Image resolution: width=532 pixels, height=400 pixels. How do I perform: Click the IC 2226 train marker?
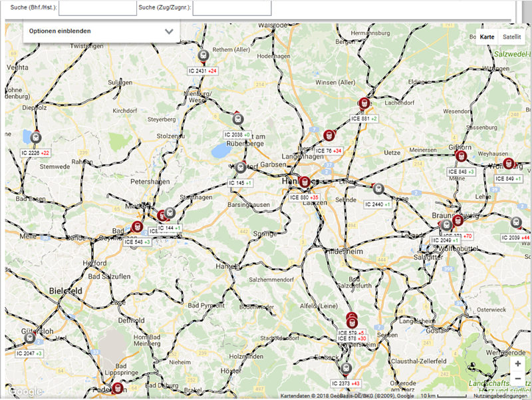(x=36, y=137)
